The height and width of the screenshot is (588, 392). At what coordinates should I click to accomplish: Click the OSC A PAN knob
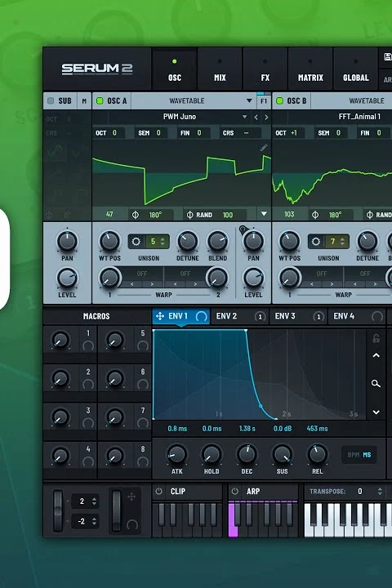pyautogui.click(x=253, y=241)
